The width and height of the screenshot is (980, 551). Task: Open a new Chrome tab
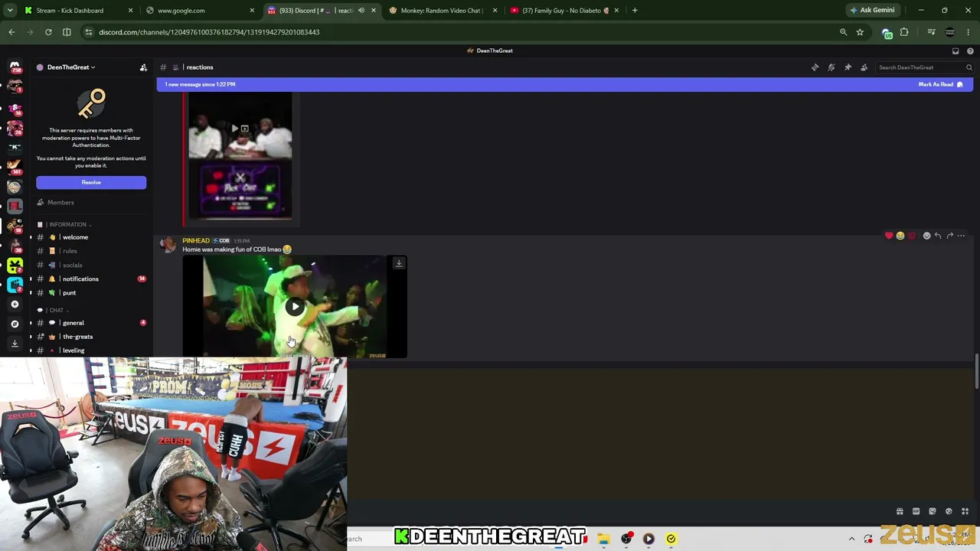[635, 11]
